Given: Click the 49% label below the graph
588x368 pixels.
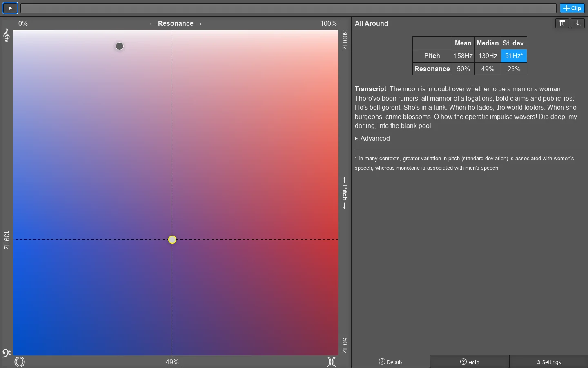Looking at the screenshot, I should click(172, 362).
